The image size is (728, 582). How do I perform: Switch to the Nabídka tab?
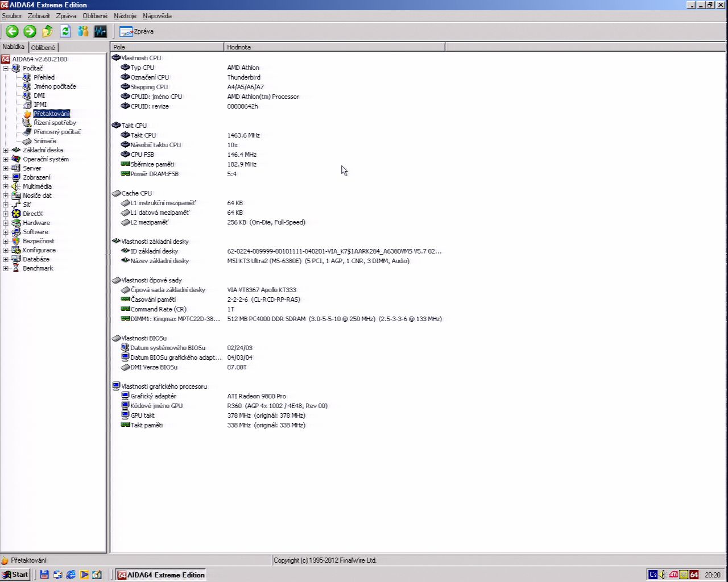[14, 47]
